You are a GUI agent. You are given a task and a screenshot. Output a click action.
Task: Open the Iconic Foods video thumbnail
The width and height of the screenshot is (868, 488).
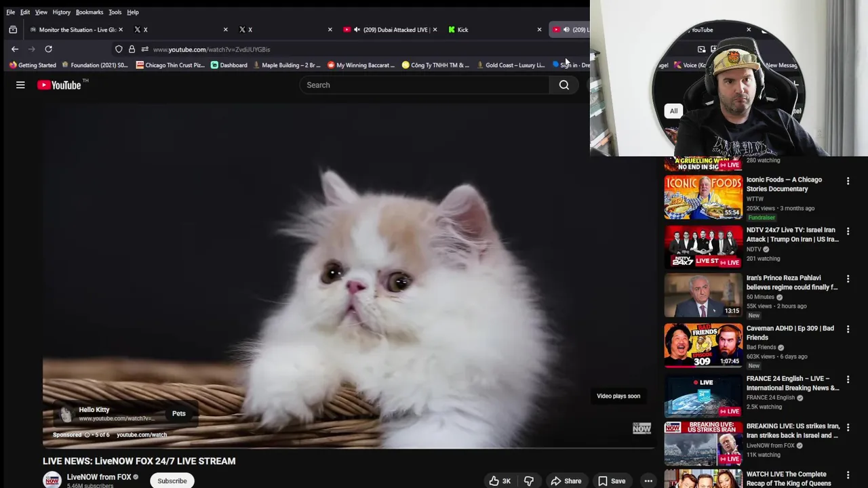(x=703, y=197)
